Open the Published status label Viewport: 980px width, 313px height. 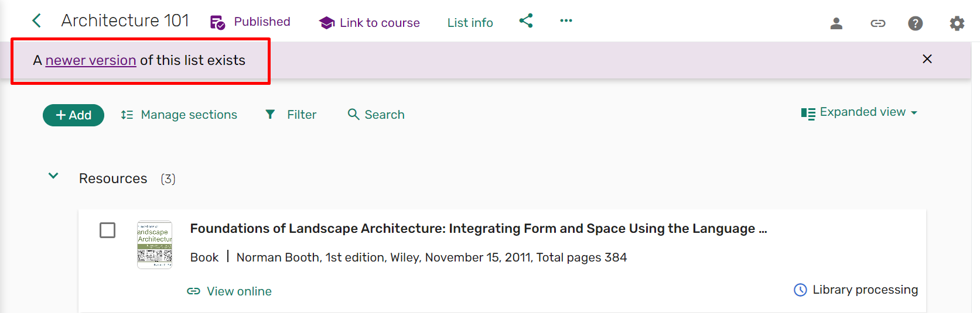click(x=262, y=22)
